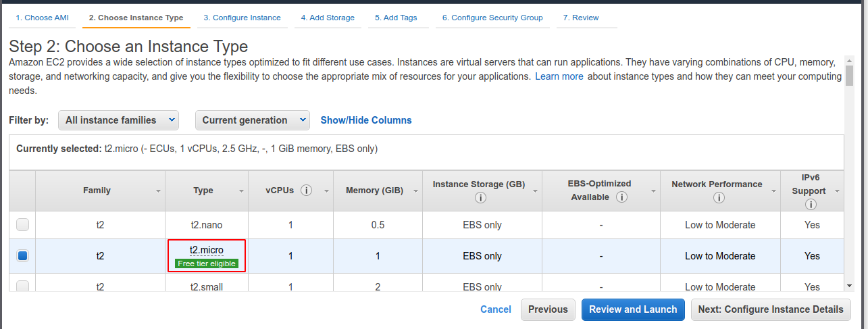Screen dimensions: 868x329
Task: Click the vCPUs column sort arrow
Action: (x=326, y=191)
